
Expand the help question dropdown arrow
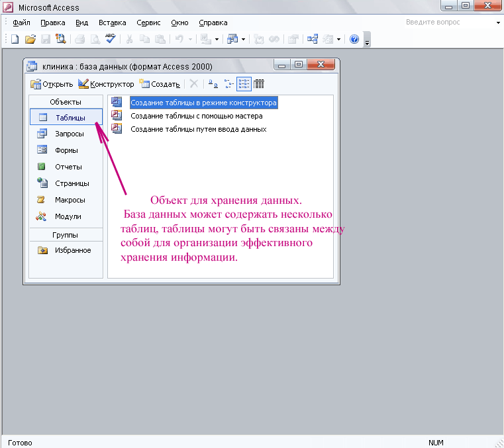498,22
